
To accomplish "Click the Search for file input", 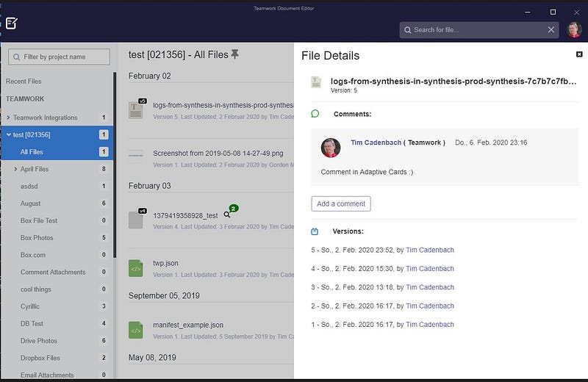I will (479, 29).
